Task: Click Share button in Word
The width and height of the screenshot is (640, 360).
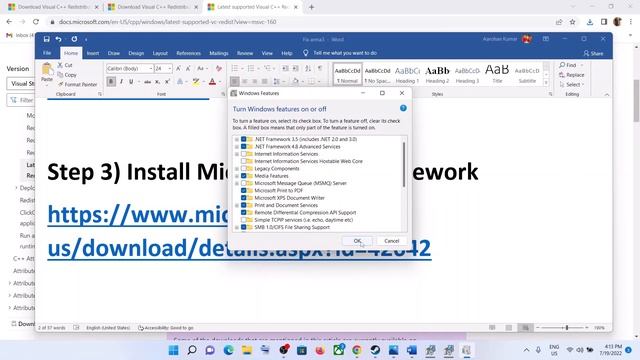Action: [x=593, y=53]
